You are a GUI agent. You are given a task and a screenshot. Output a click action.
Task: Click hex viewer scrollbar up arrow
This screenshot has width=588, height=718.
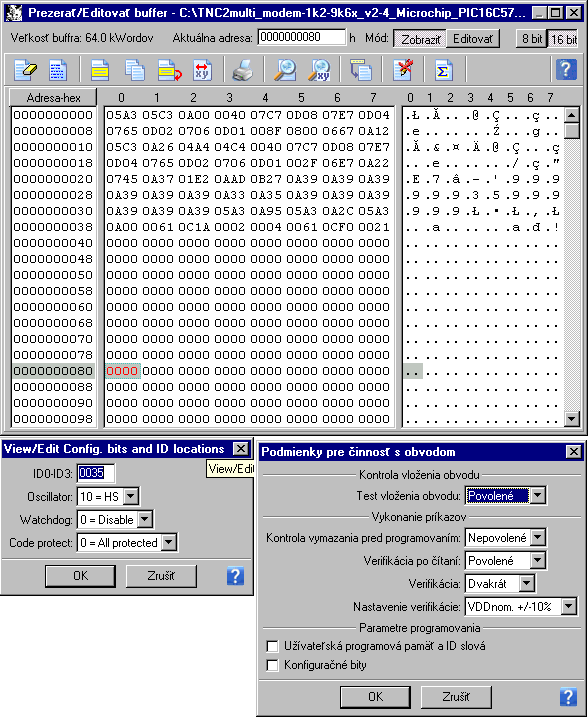tap(571, 114)
